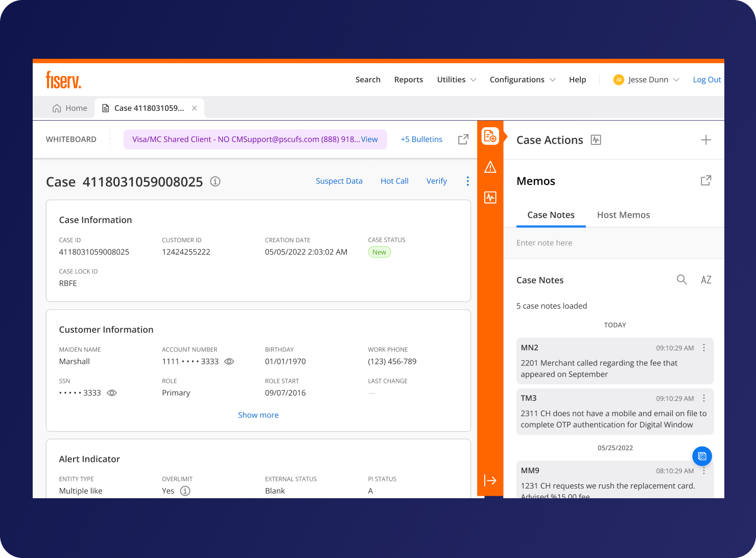The height and width of the screenshot is (558, 756).
Task: Open the Case Notes search magnifier icon
Action: [x=682, y=280]
